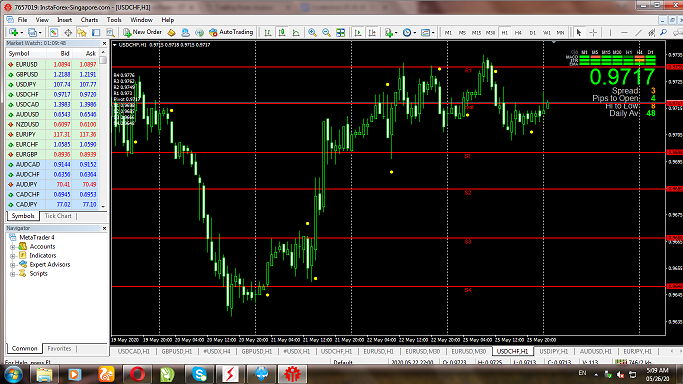Expand the Scripts tree node
The image size is (683, 384).
pos(13,274)
